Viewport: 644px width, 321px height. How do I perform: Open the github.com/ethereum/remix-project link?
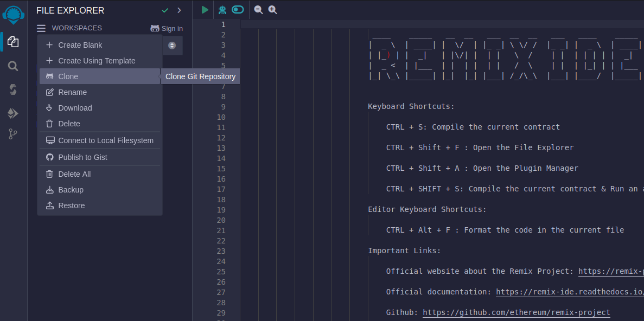[x=516, y=312]
